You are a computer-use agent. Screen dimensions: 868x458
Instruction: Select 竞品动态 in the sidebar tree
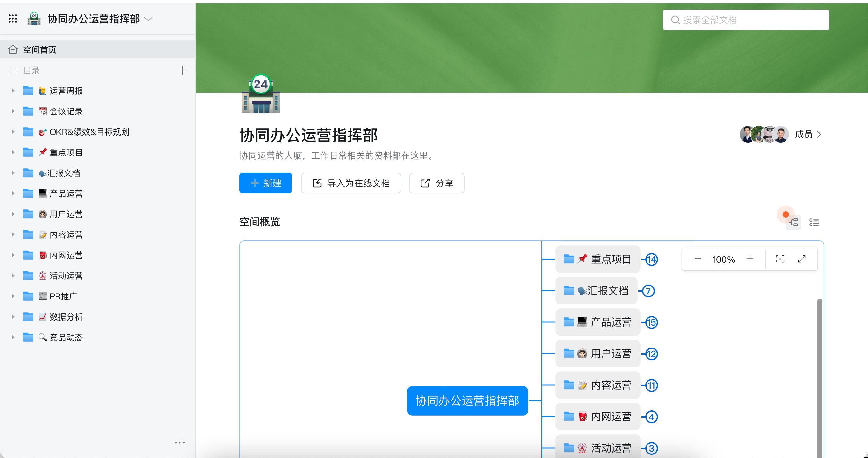66,337
